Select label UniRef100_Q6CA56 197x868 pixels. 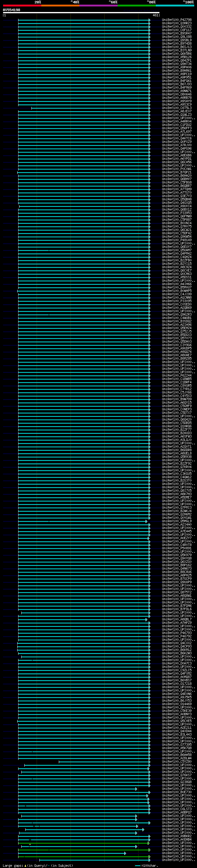pyautogui.click(x=177, y=162)
